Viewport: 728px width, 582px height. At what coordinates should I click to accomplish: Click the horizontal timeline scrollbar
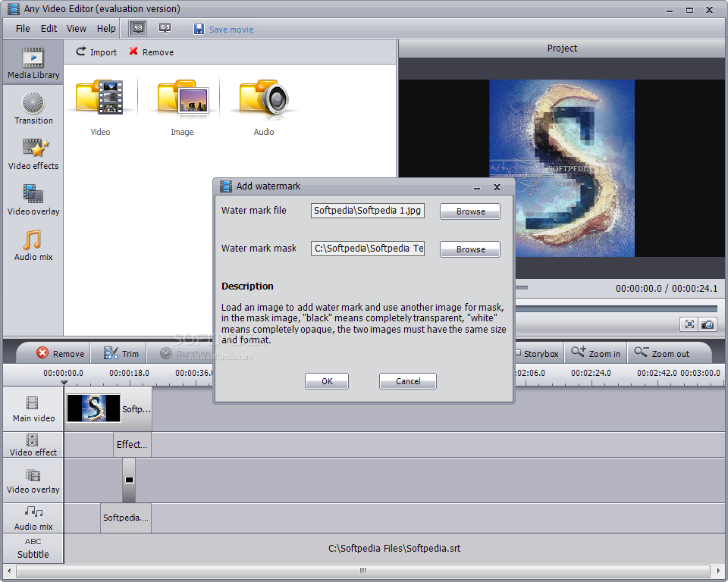(x=363, y=571)
